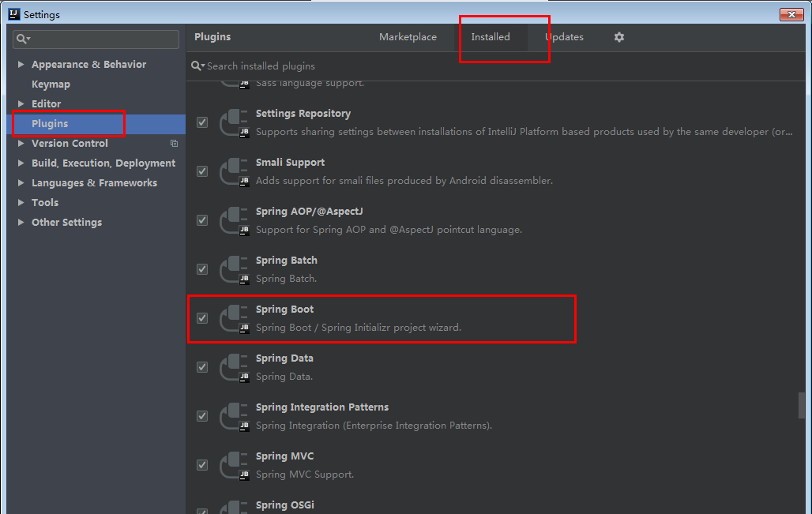Click the plugin list vertical scrollbar thumb

[x=802, y=405]
